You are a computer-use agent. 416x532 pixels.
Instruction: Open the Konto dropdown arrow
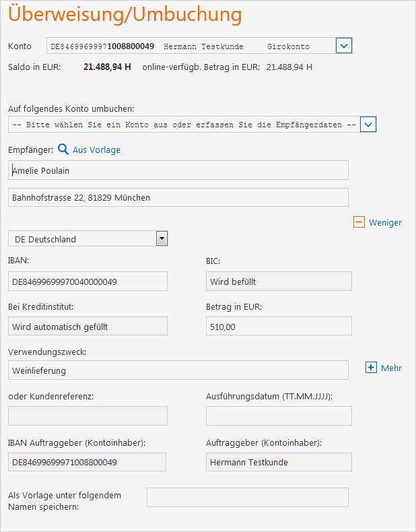[x=344, y=46]
